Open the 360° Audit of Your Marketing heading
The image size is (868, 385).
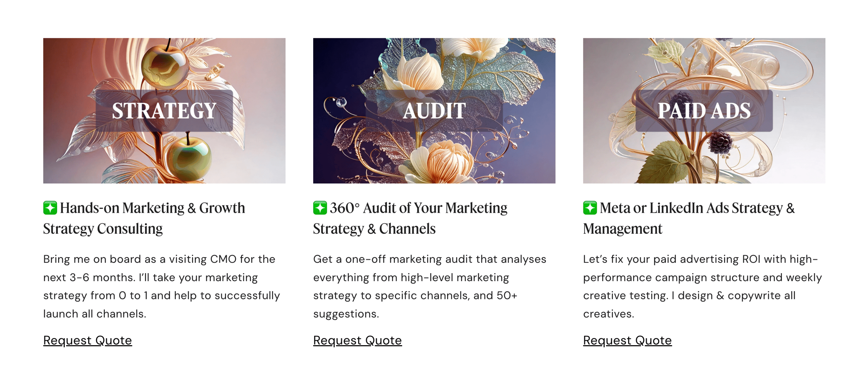410,218
